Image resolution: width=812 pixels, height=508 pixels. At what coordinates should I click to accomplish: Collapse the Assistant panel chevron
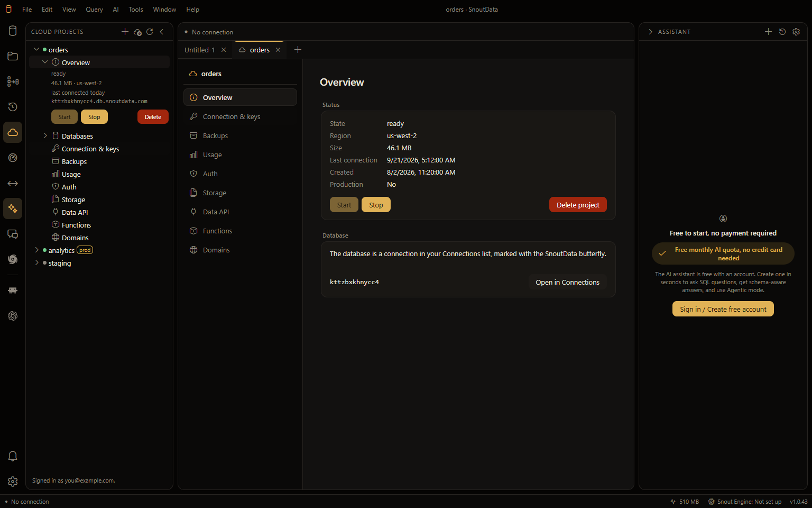(x=650, y=32)
